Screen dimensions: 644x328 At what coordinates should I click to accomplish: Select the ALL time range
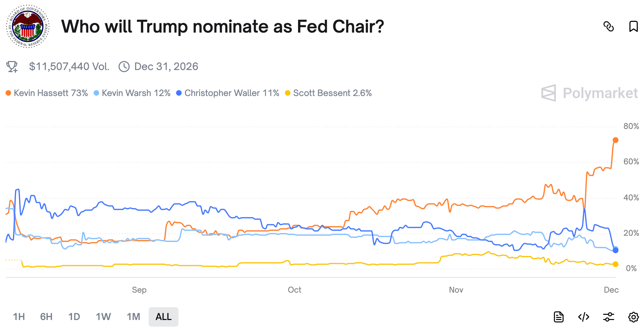pos(164,317)
